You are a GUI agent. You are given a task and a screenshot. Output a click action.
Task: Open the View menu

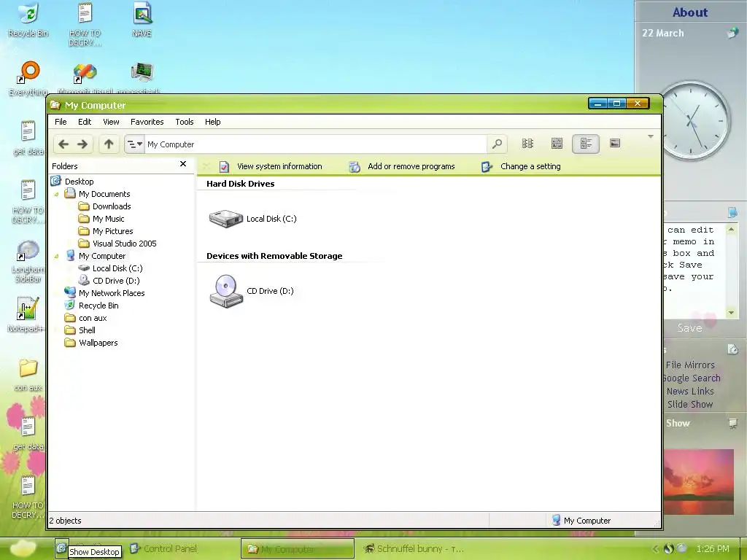[111, 122]
